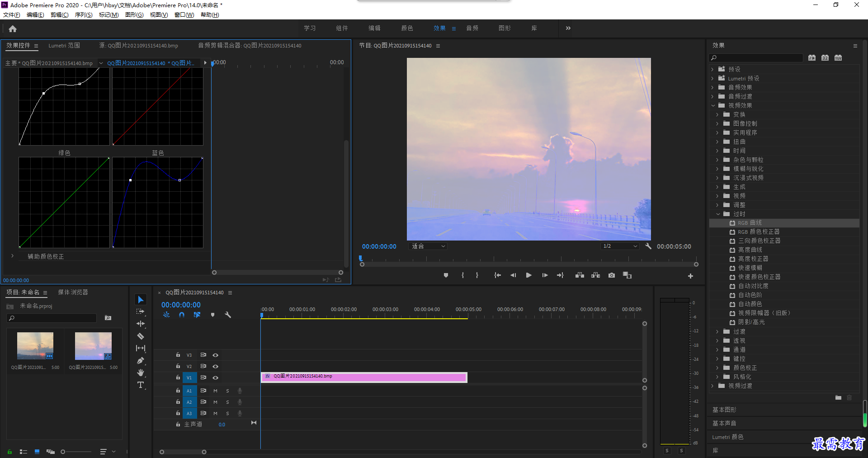868x458 pixels.
Task: Toggle track lock for V3
Action: point(178,355)
